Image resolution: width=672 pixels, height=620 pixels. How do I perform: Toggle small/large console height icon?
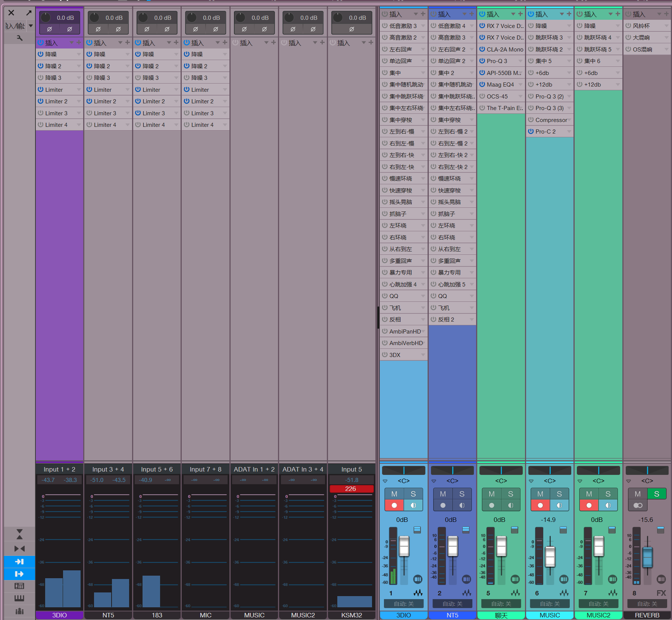(19, 534)
